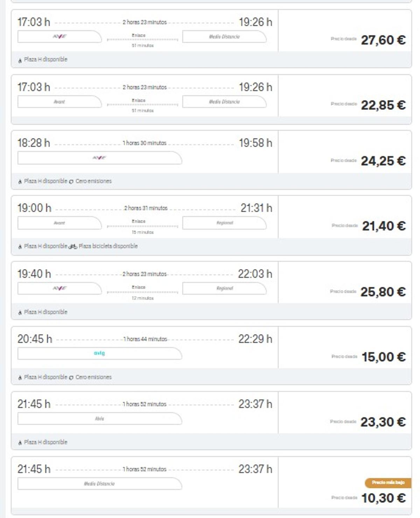Click the Precio más bajo badge
This screenshot has width=420, height=518.
tap(388, 482)
